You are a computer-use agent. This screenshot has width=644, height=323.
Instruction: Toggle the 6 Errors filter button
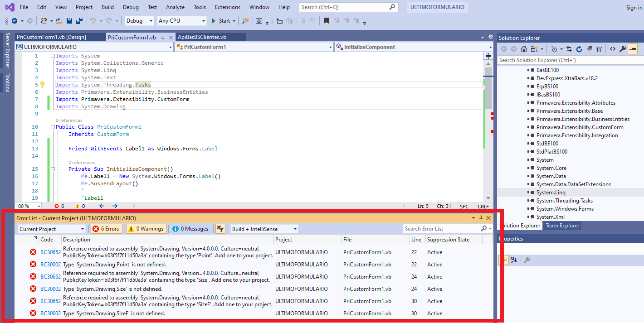coord(107,229)
